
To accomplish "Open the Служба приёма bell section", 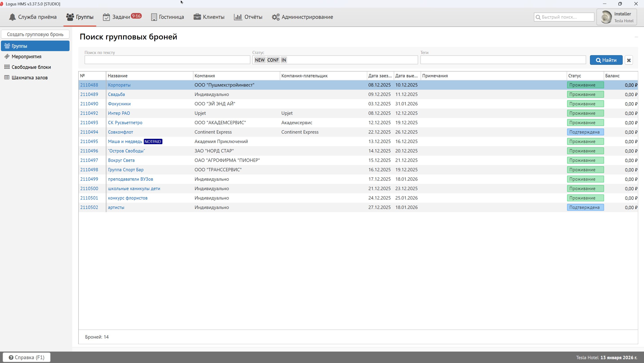I will (x=33, y=17).
